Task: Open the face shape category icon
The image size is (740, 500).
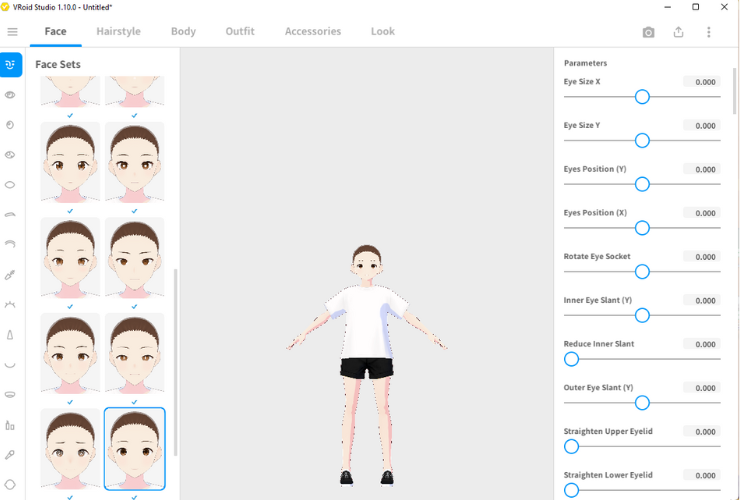Action: [10, 484]
